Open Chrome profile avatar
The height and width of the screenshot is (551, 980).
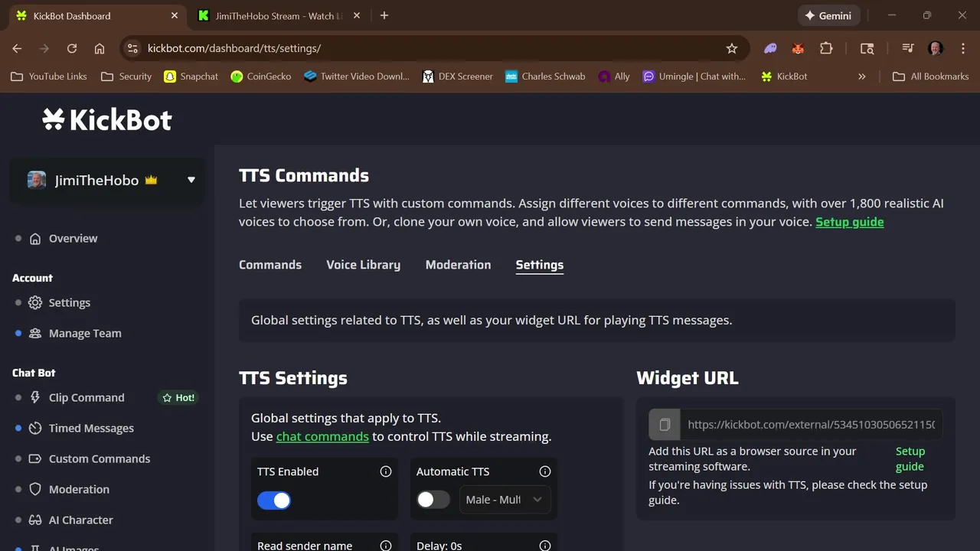tap(936, 48)
